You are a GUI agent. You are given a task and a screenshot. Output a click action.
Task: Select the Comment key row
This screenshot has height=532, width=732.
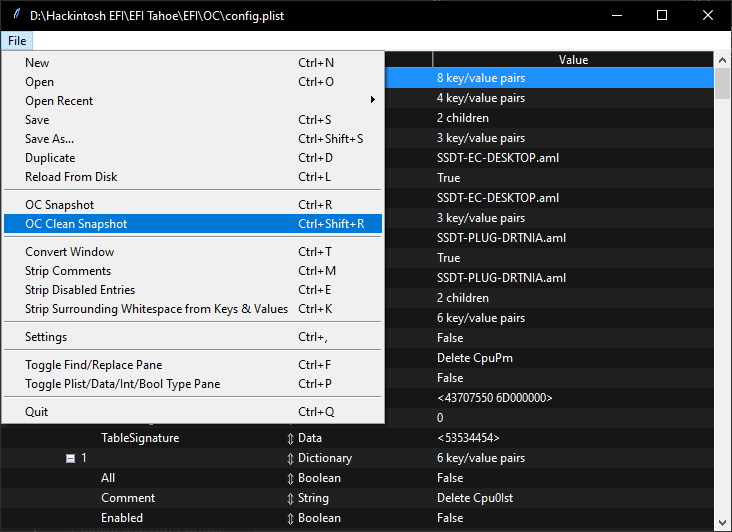coord(128,498)
